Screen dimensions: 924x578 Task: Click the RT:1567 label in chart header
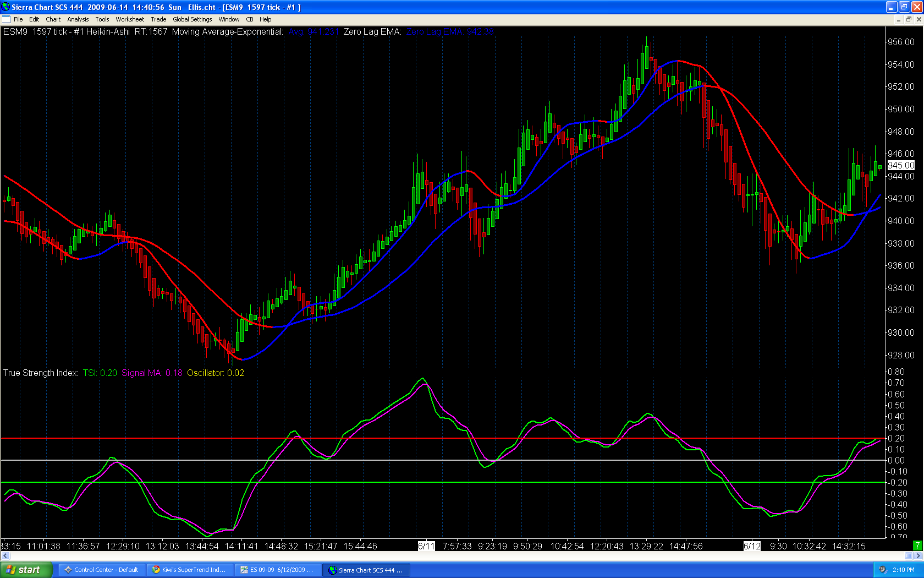[151, 32]
